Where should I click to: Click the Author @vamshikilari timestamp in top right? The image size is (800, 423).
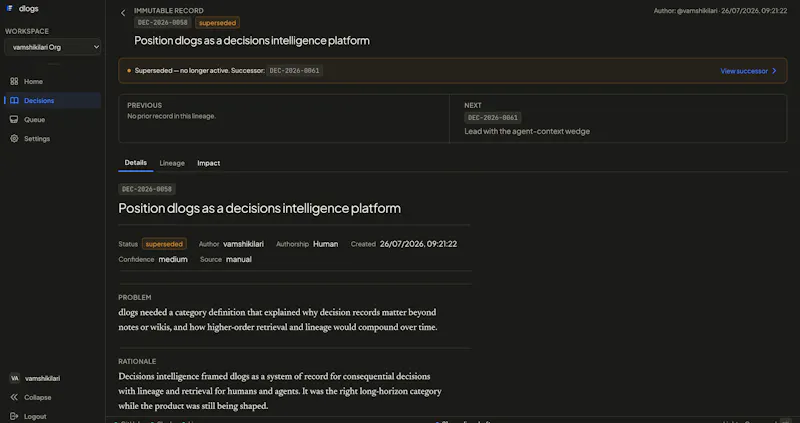(720, 11)
